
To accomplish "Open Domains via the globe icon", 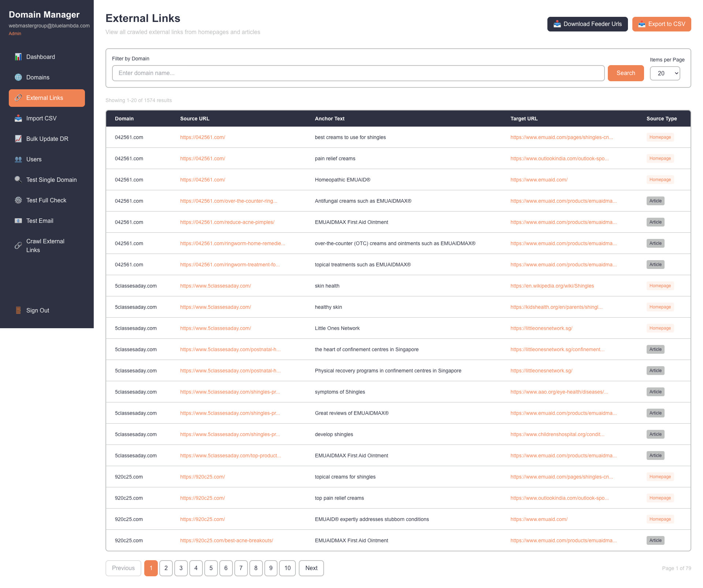I will coord(18,77).
